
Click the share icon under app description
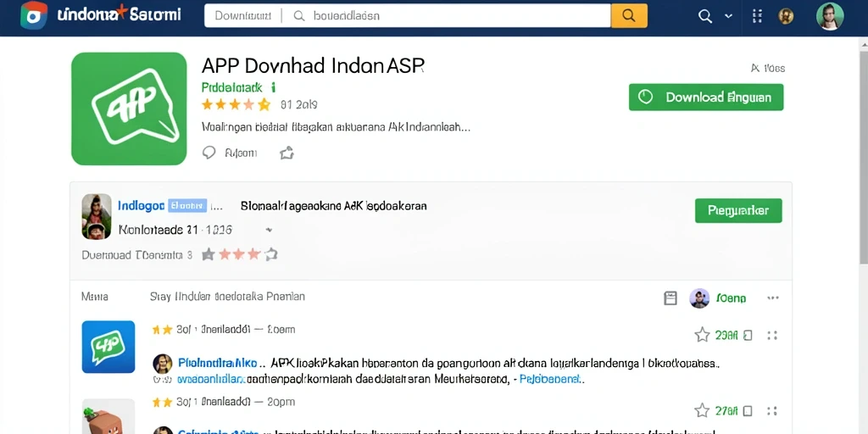coord(287,153)
